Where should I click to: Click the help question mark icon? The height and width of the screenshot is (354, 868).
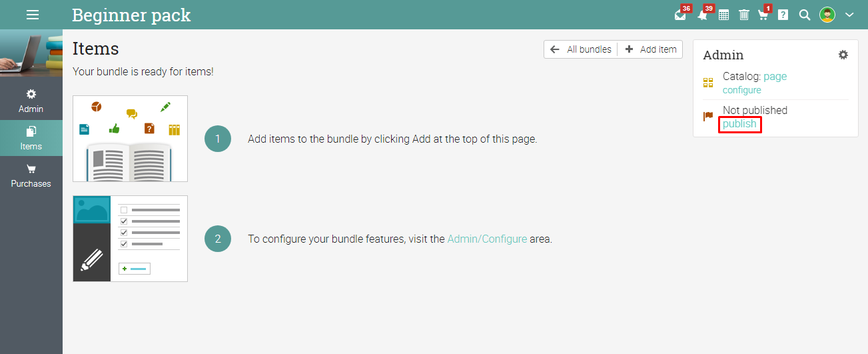pyautogui.click(x=783, y=15)
